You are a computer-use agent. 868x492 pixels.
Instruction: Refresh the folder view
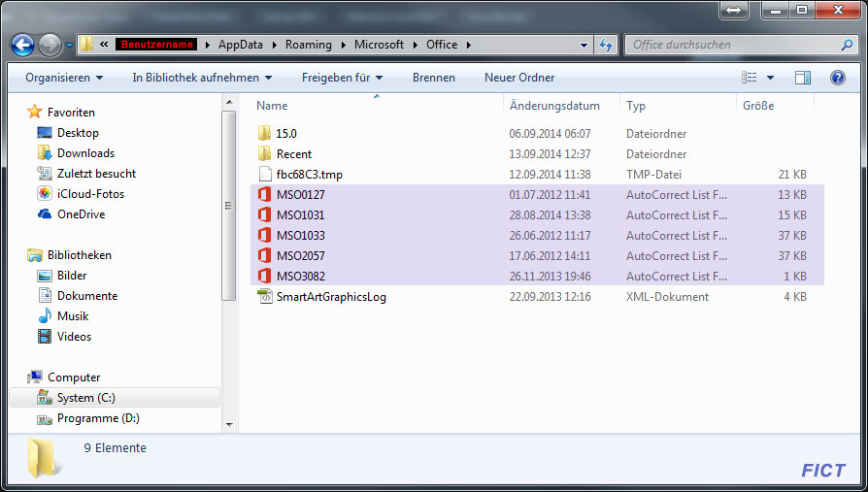tap(606, 45)
